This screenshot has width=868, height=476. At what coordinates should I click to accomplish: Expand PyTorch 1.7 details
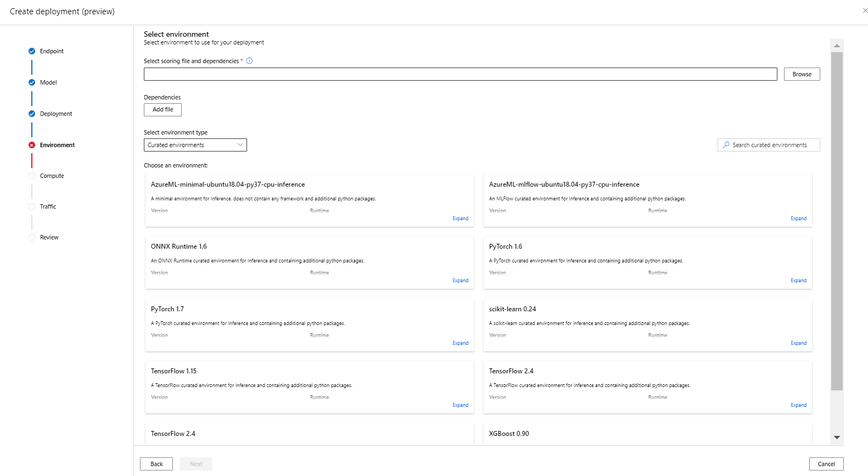pyautogui.click(x=460, y=343)
